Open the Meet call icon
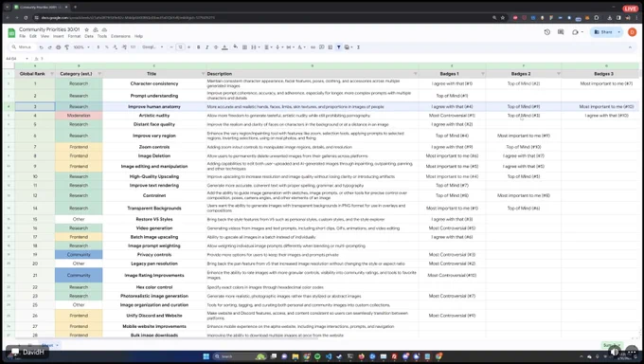Viewport: 644px width, 364px height. pos(577,32)
